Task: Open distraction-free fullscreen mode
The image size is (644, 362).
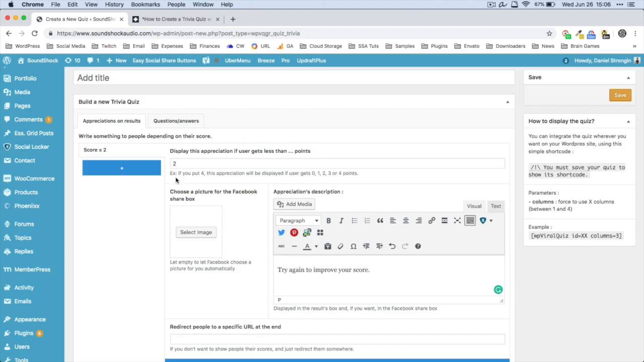Action: pyautogui.click(x=457, y=221)
